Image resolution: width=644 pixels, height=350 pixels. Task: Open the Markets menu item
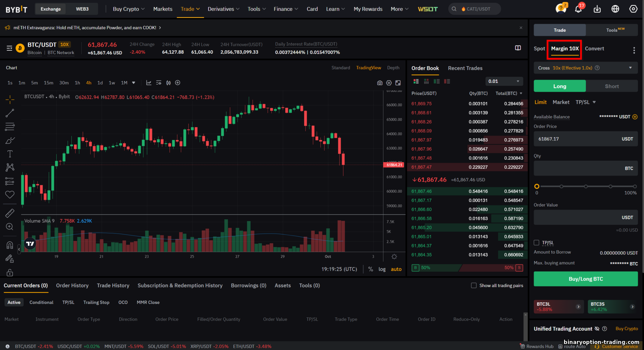[163, 9]
